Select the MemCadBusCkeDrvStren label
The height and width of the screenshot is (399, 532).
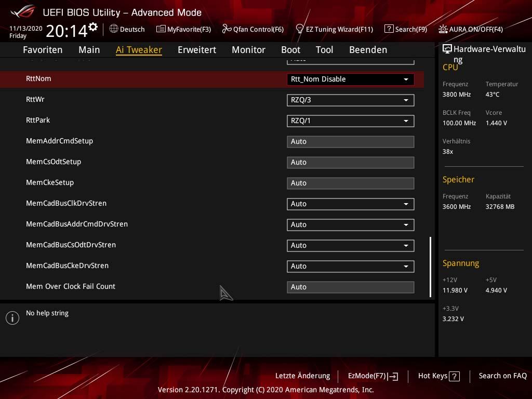(67, 265)
